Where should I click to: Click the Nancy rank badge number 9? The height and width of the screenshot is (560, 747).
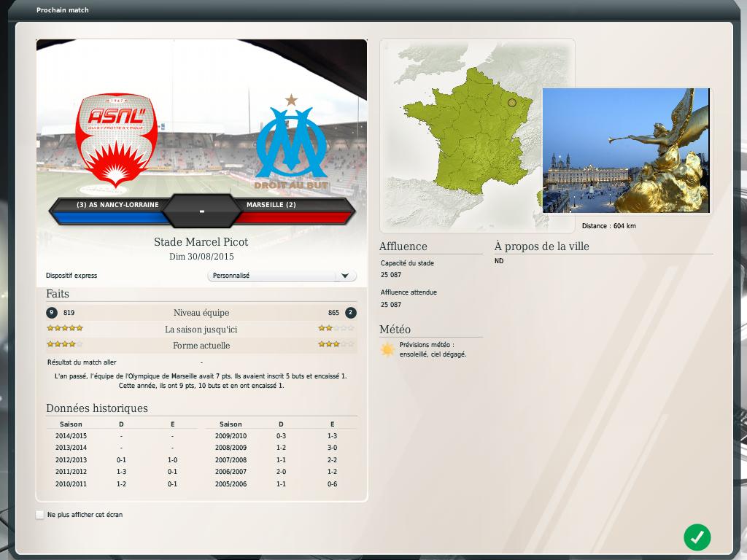point(52,313)
